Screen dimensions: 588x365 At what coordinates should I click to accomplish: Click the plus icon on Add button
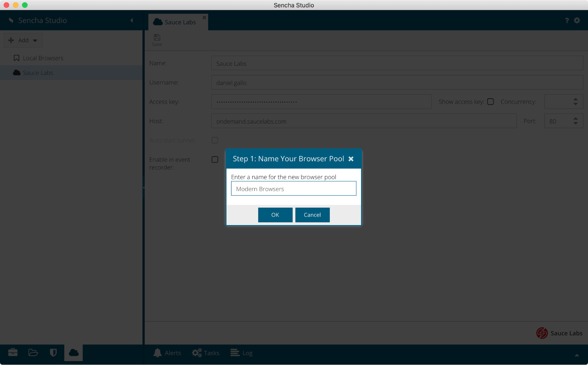11,40
